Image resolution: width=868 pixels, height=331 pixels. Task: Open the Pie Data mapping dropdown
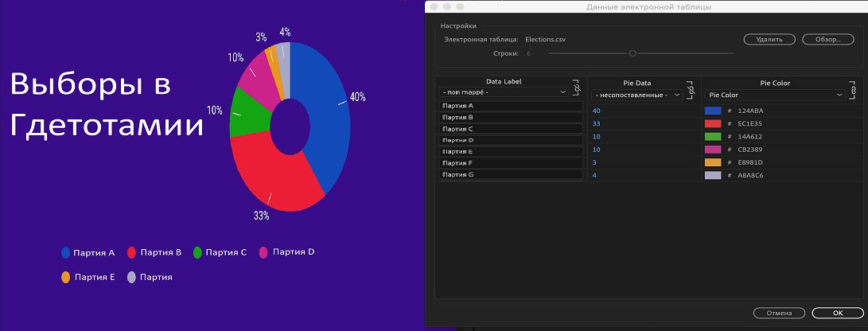(636, 95)
